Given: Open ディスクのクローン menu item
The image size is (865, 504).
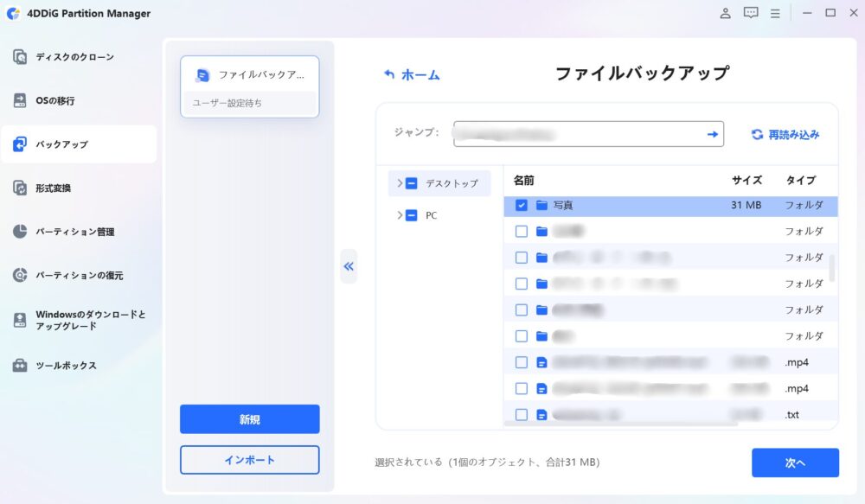Looking at the screenshot, I should [79, 57].
